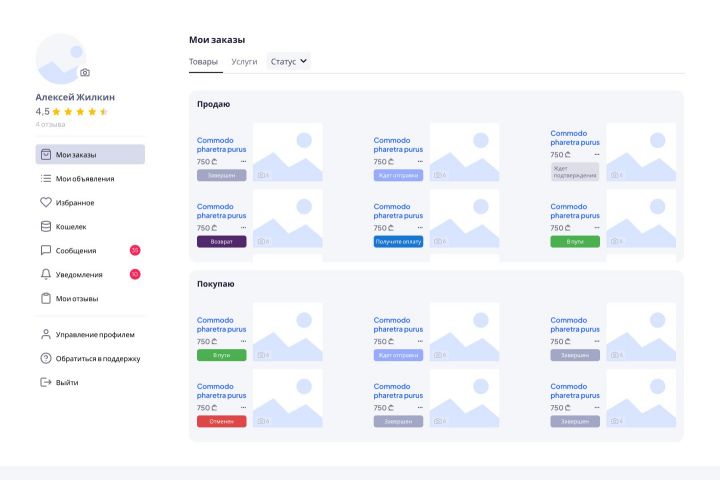The height and width of the screenshot is (480, 720).
Task: Open image thumbnail of the Ждет подтверждения order
Action: pyautogui.click(x=641, y=152)
